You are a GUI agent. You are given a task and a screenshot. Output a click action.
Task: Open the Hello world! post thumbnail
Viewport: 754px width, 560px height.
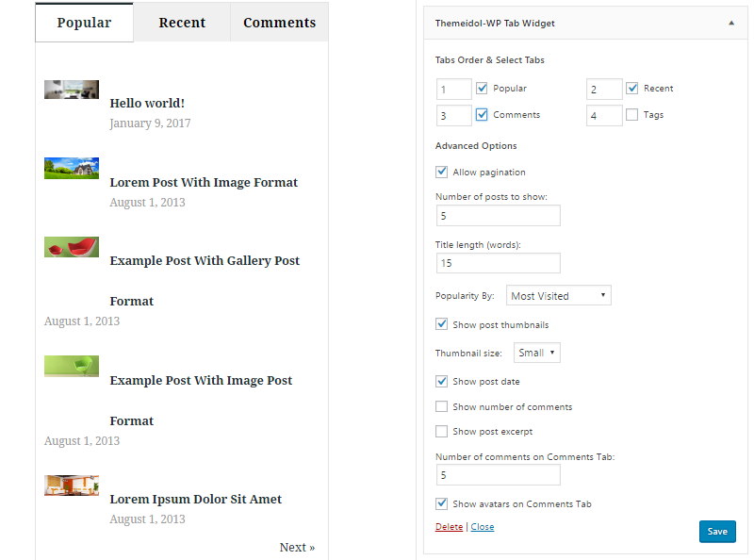click(x=72, y=90)
